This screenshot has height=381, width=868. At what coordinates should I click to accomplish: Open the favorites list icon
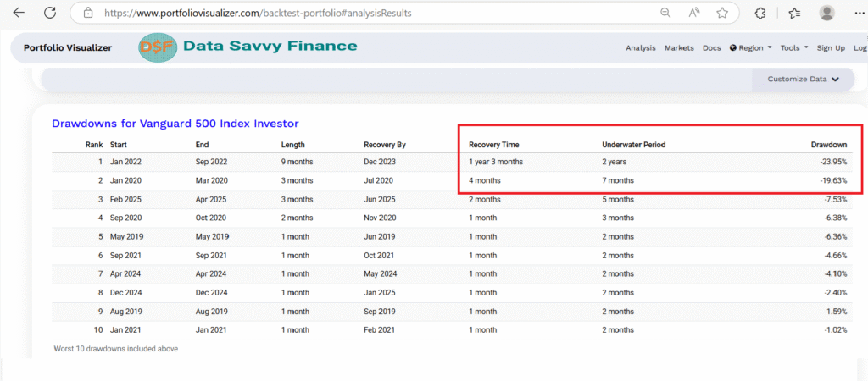[794, 13]
